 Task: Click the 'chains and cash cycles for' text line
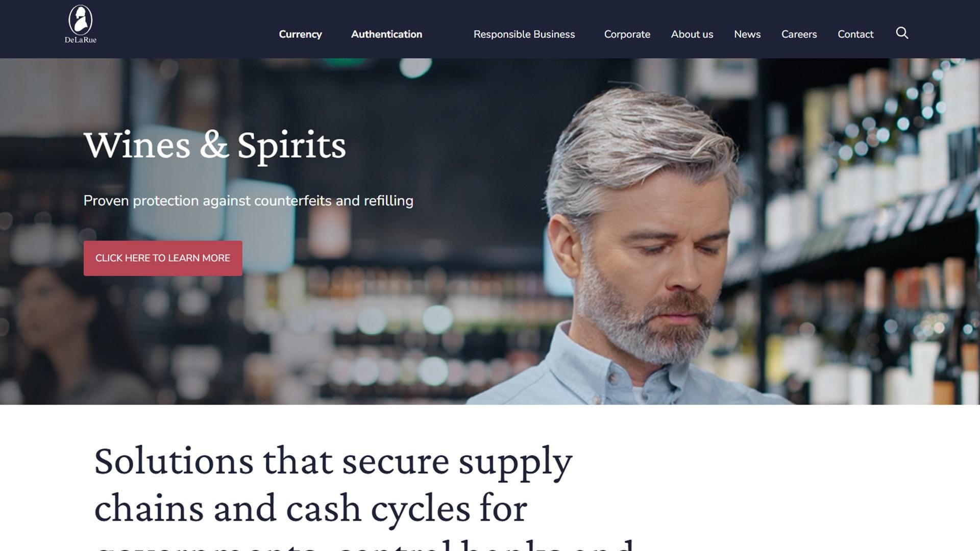click(311, 509)
